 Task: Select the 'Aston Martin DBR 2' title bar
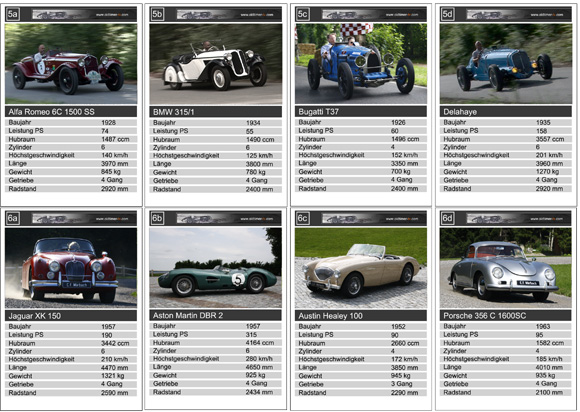(216, 315)
